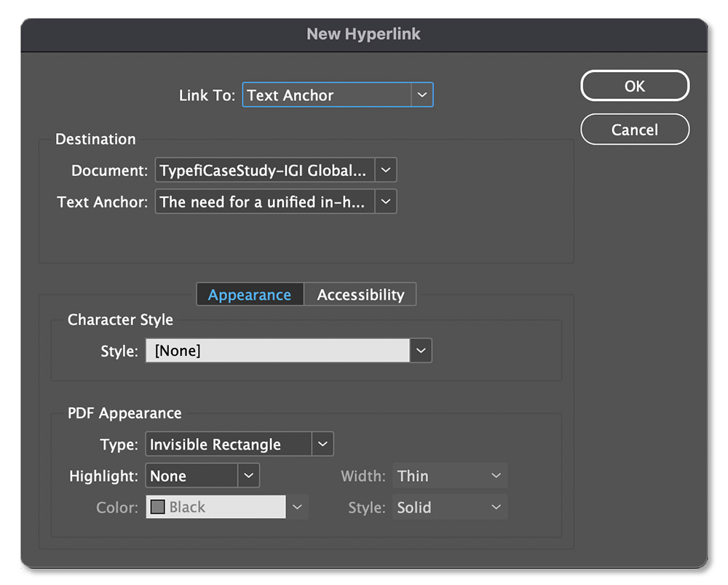This screenshot has height=585, width=728.
Task: Click the Character Style section heading
Action: 120,319
